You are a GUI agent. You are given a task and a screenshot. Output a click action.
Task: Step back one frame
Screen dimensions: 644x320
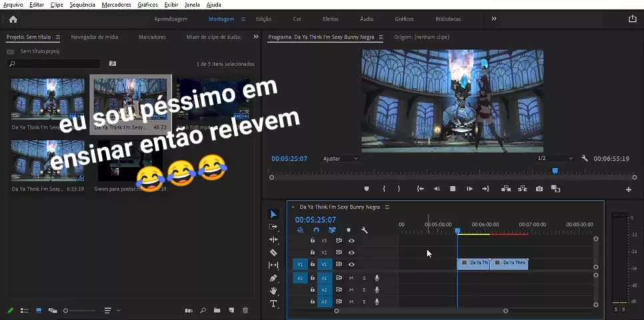coord(436,189)
